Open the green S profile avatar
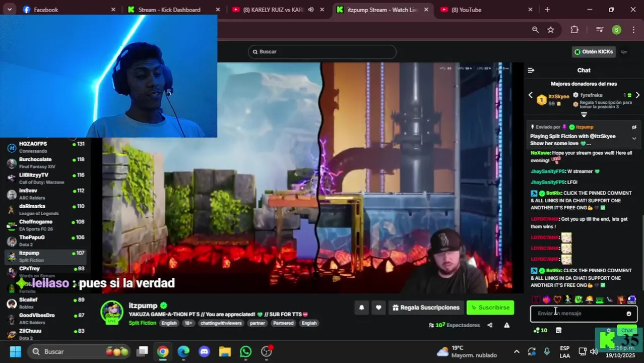Screen dimensions: 644x363 (616, 30)
